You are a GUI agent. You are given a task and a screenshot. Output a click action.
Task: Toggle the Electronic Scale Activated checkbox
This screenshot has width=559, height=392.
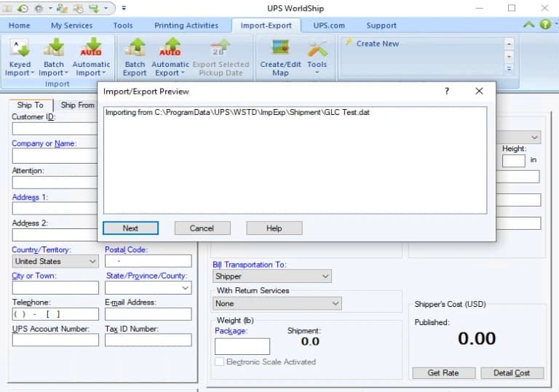click(x=219, y=361)
